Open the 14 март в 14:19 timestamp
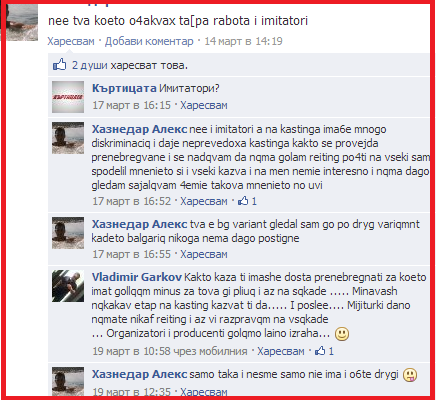This screenshot has height=400, width=436. click(x=243, y=41)
